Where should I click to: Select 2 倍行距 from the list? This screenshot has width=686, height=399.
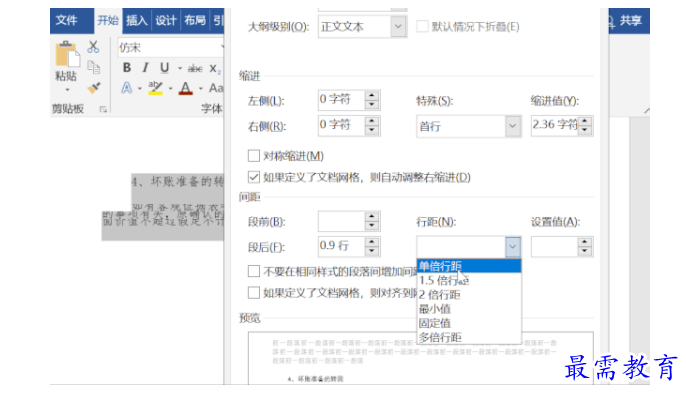pos(469,295)
